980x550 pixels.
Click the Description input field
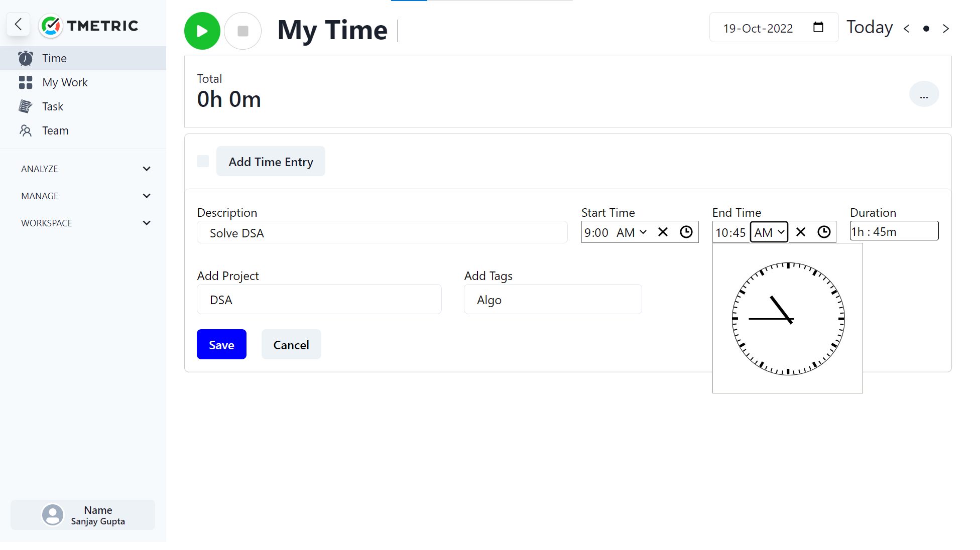pos(382,233)
